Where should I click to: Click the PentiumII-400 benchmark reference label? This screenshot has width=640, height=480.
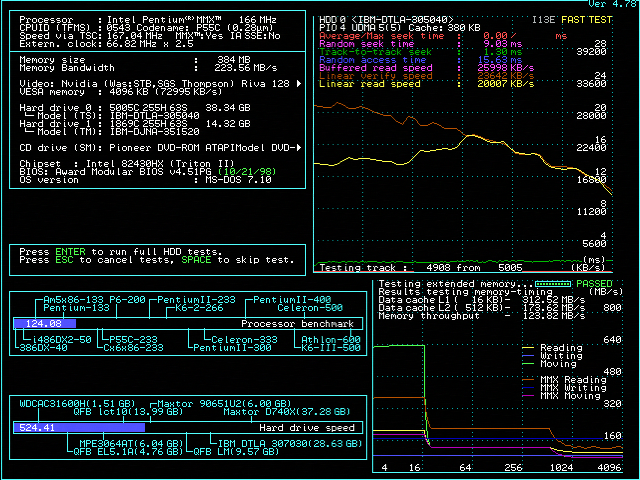click(292, 300)
